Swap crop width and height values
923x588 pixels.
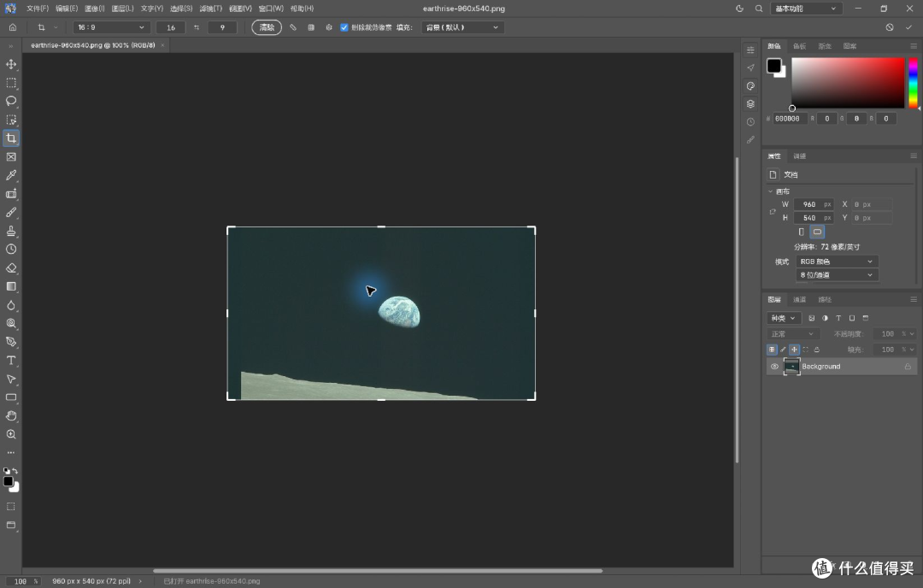click(x=197, y=27)
